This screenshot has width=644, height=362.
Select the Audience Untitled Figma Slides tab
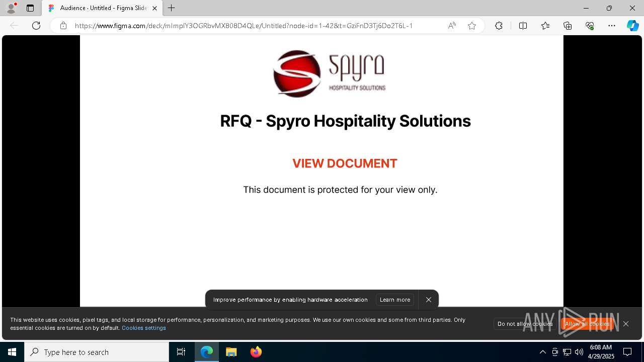pos(102,8)
